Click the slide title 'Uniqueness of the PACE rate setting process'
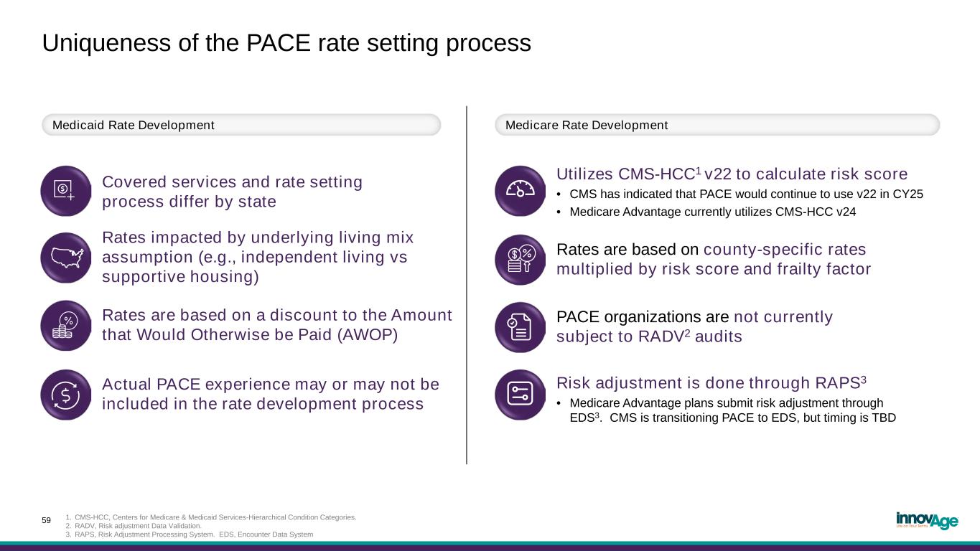 click(286, 43)
